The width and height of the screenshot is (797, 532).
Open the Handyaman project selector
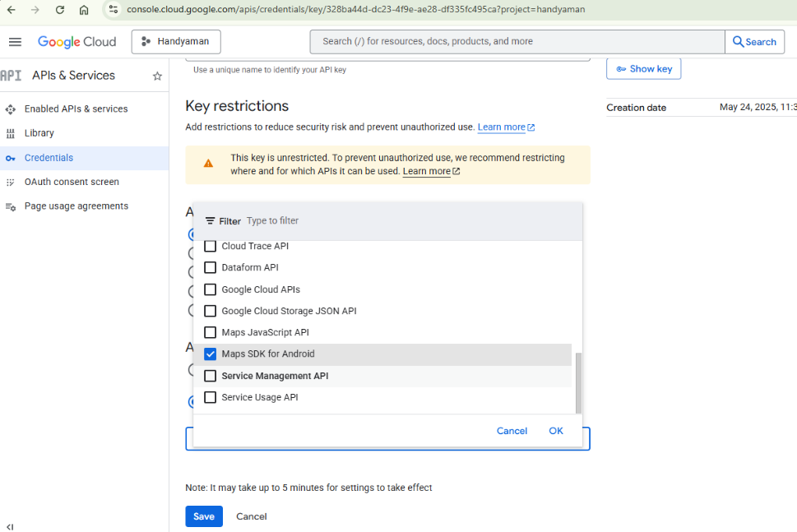176,42
